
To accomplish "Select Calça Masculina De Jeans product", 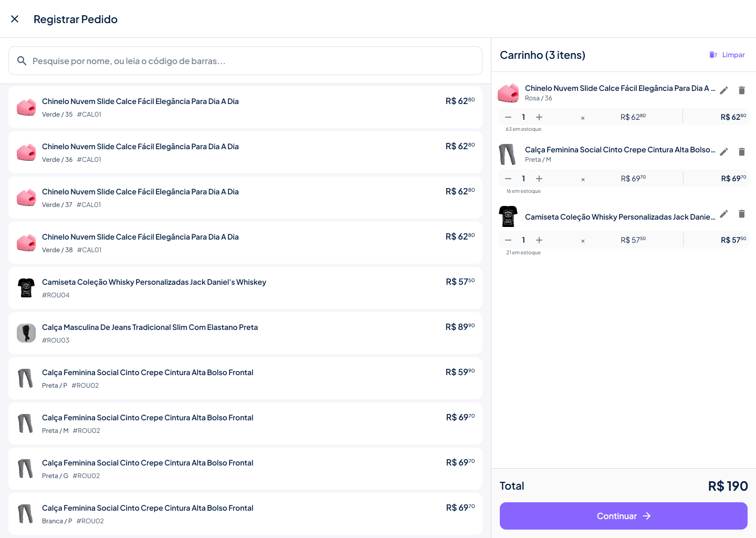I will point(245,333).
